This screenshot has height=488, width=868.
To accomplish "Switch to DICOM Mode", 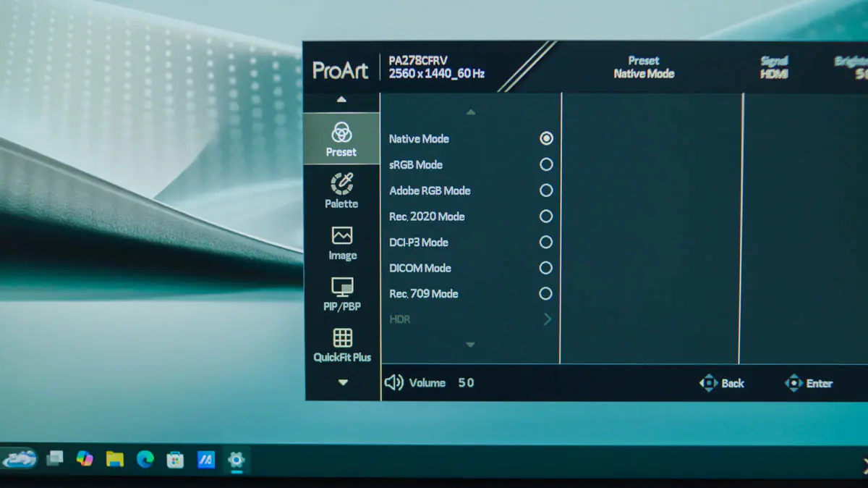I will coord(545,267).
